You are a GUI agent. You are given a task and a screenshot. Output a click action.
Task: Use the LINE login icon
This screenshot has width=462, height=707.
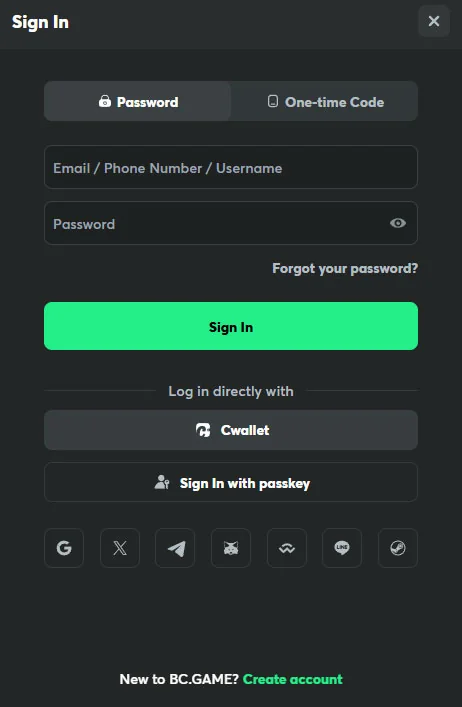pyautogui.click(x=342, y=548)
